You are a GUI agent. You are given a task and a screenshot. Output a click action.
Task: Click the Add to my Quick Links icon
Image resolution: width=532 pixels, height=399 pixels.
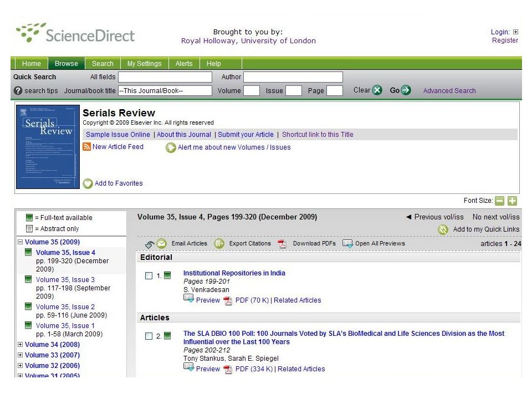coord(443,229)
